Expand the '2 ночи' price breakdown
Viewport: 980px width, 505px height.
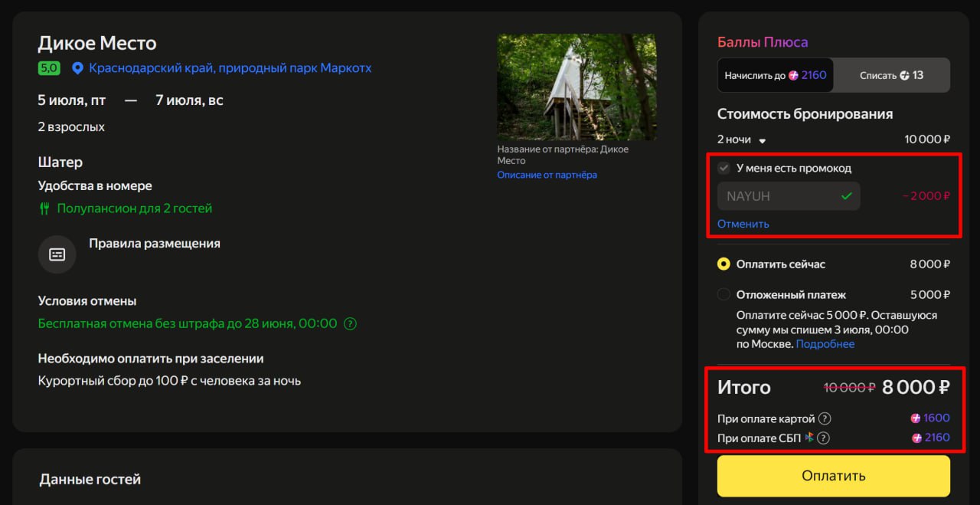(x=741, y=139)
